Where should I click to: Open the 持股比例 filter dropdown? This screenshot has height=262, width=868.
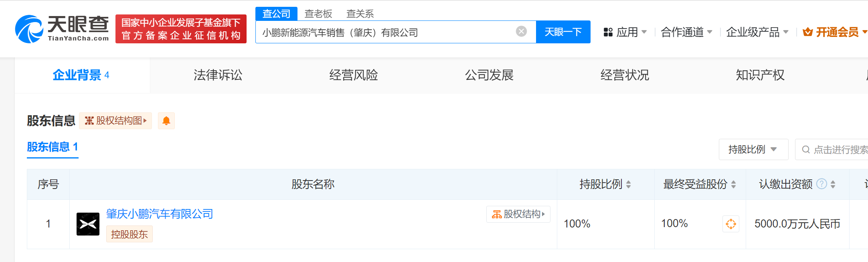pyautogui.click(x=753, y=150)
